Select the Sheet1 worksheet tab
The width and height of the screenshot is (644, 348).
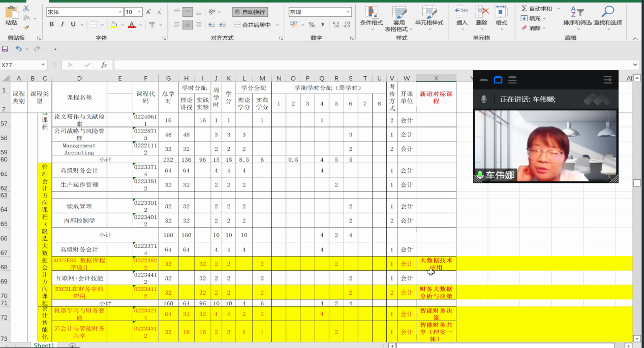pos(44,345)
